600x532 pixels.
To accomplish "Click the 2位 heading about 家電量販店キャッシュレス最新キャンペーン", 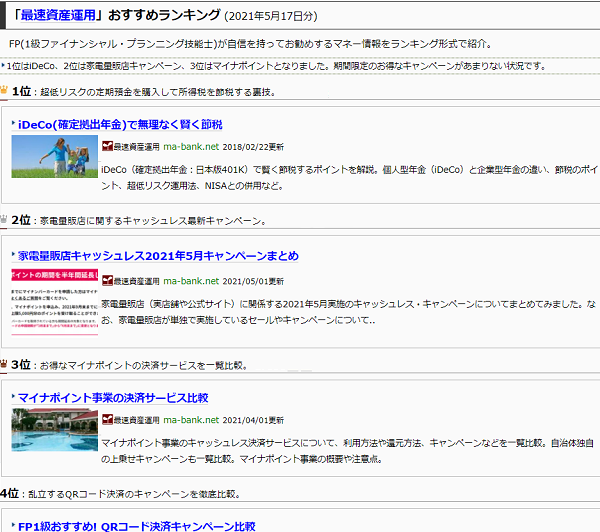I will coord(139,220).
